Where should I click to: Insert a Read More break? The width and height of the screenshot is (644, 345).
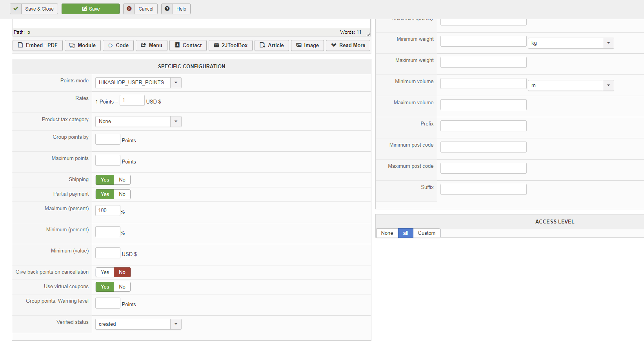[348, 45]
